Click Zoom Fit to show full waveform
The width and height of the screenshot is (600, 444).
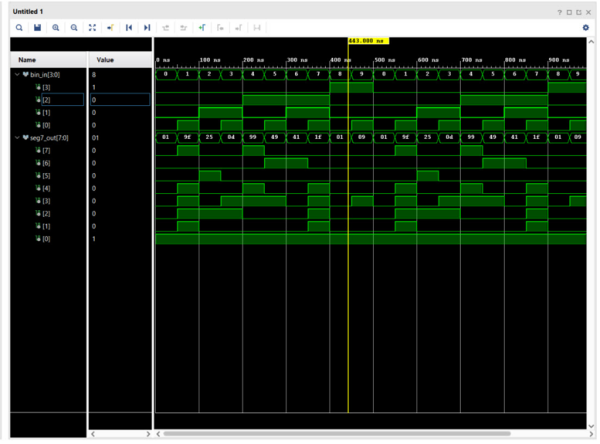(x=92, y=28)
